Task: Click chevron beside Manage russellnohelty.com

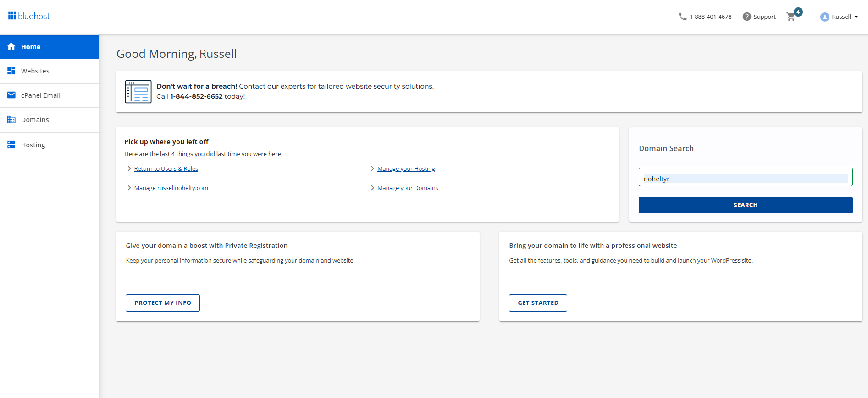Action: point(129,188)
